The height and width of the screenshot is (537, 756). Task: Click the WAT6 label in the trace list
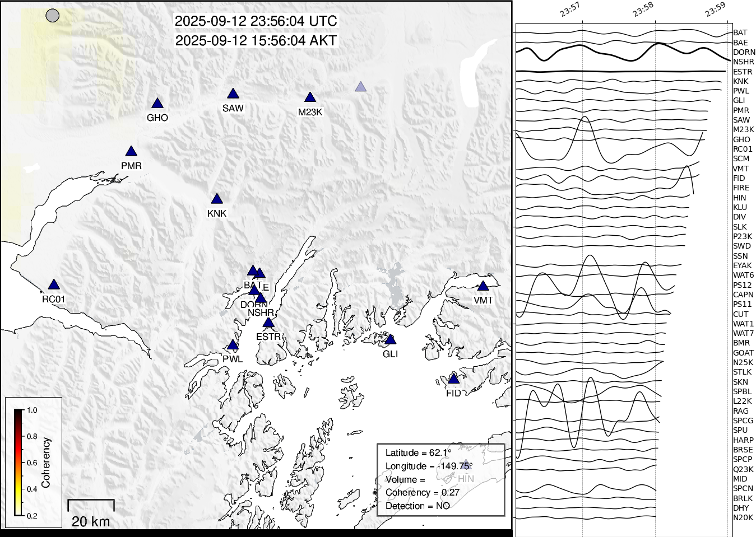[x=743, y=275]
